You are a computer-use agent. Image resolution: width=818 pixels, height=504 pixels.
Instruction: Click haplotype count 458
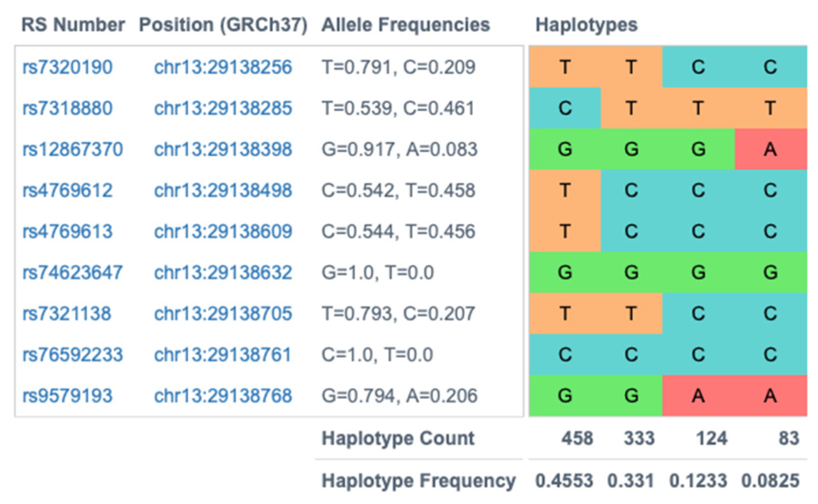[x=577, y=439]
